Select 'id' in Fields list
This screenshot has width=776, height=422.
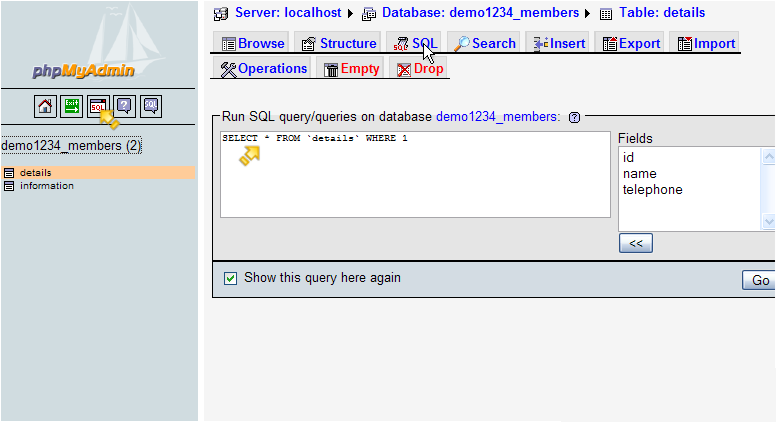pyautogui.click(x=628, y=157)
